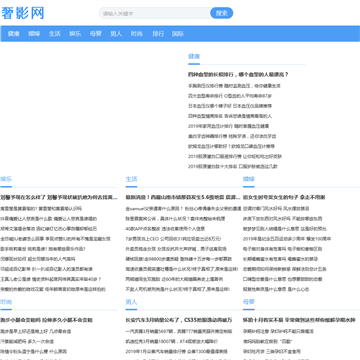Open the 2019年是纪念五四运动多少周年 article

tap(287, 239)
